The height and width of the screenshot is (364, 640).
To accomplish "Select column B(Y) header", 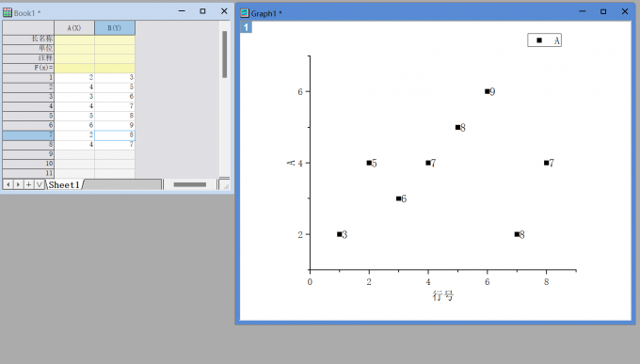I will 115,28.
